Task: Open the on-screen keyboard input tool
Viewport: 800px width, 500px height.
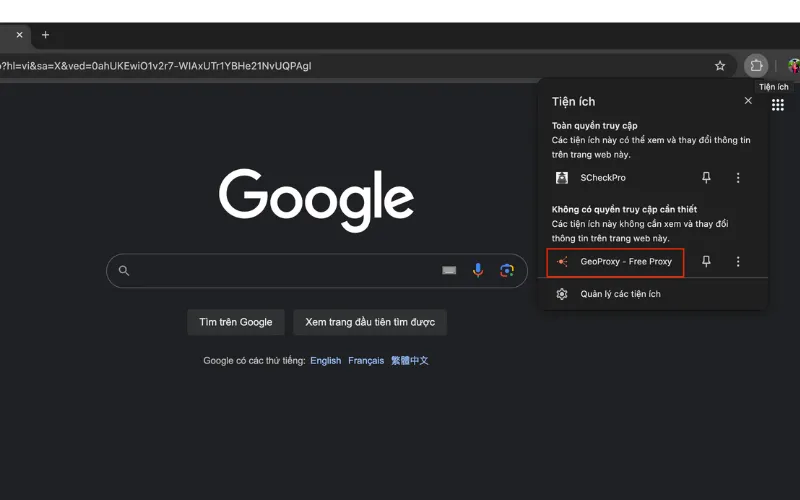Action: pos(449,270)
